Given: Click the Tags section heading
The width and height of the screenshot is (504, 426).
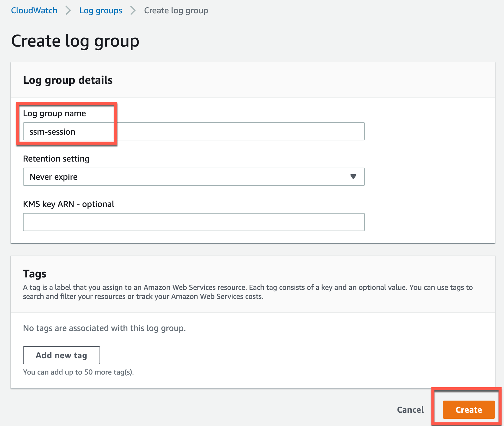Looking at the screenshot, I should [x=34, y=274].
